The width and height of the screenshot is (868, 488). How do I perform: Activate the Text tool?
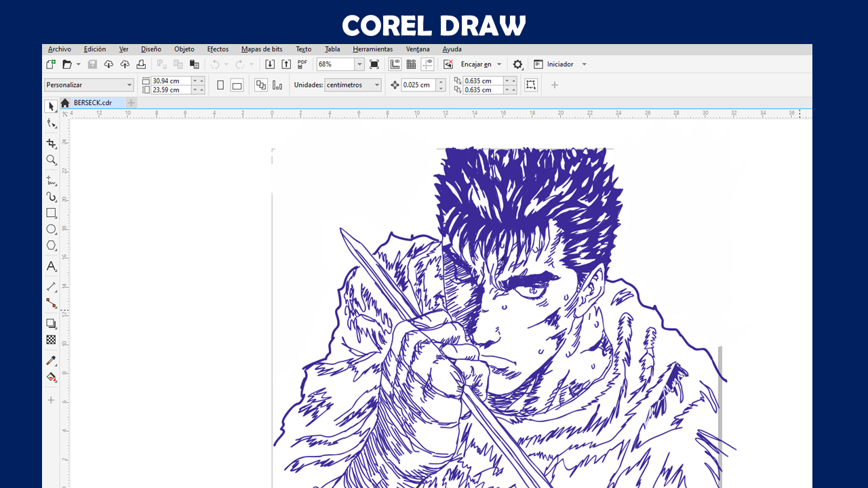pyautogui.click(x=51, y=266)
